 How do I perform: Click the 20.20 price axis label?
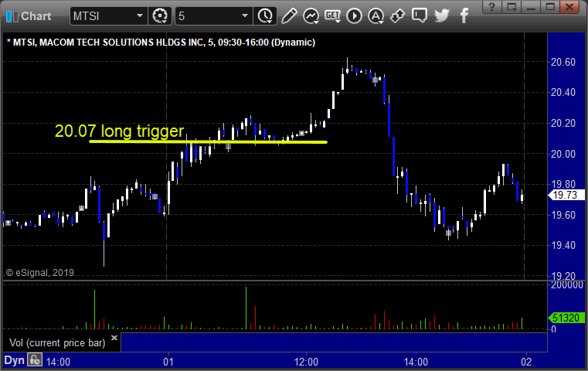563,123
